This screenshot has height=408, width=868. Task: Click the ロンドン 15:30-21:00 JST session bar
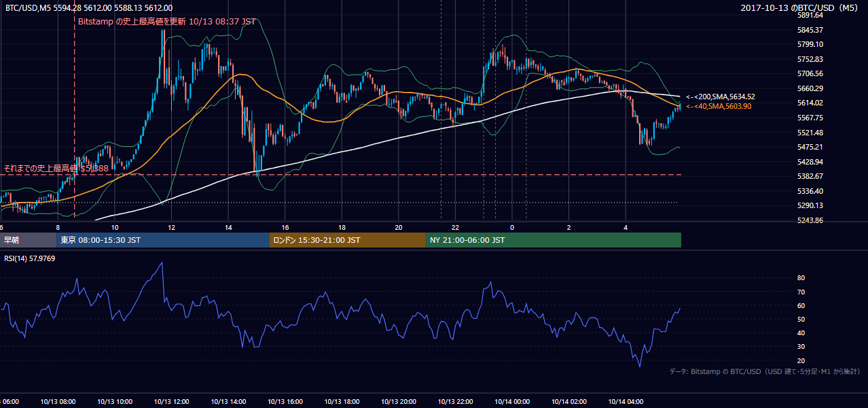[x=348, y=240]
